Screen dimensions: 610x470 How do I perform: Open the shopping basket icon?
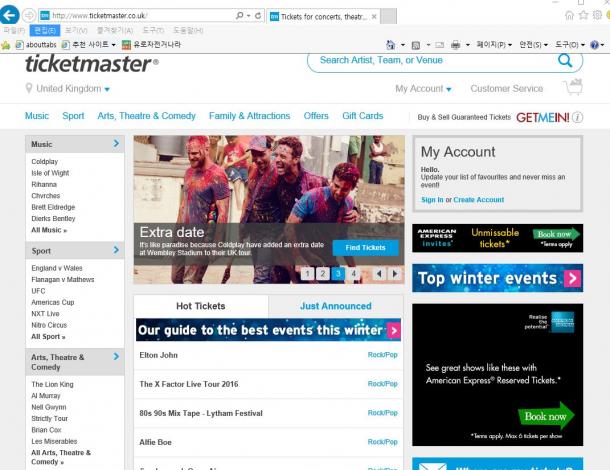573,87
